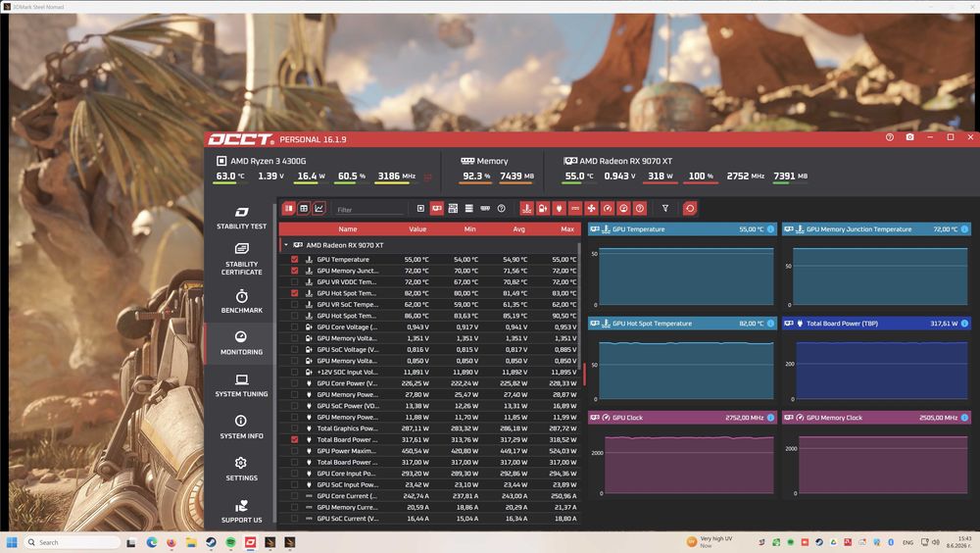Screen dimensions: 980x553
Task: Select the +12V SOC Input Voltage row
Action: coord(430,372)
